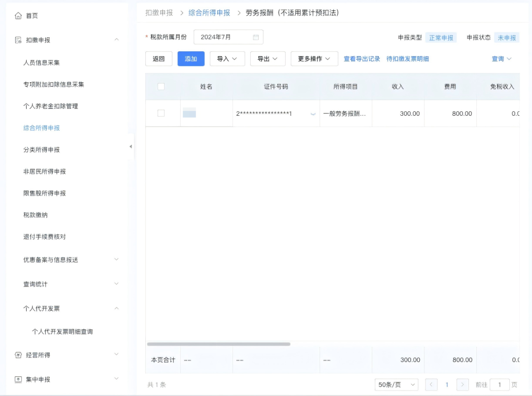Click the page number input field
The width and height of the screenshot is (532, 396).
499,385
